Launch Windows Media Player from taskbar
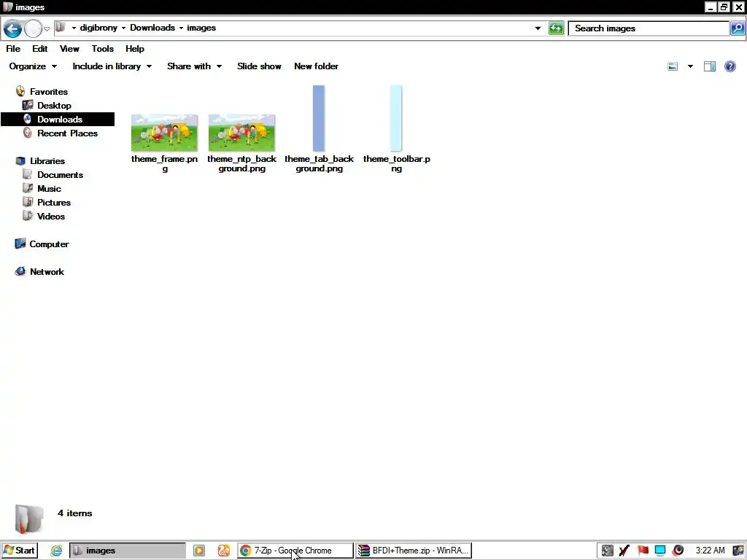Viewport: 747px width, 560px height. click(199, 551)
